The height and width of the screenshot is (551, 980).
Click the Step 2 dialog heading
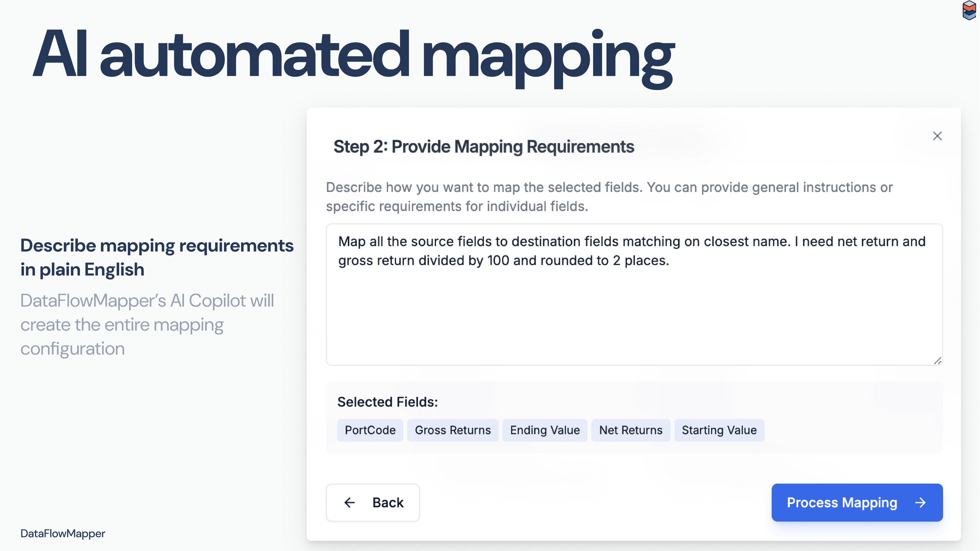click(484, 147)
